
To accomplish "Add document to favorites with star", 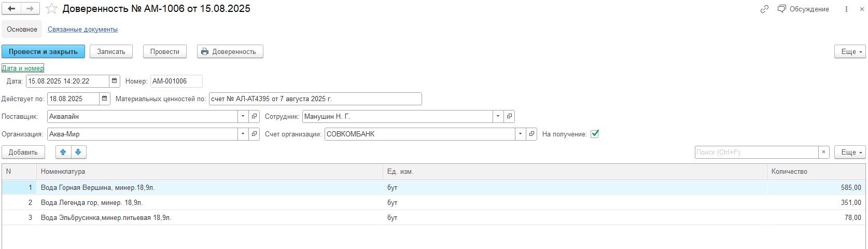I will point(51,9).
